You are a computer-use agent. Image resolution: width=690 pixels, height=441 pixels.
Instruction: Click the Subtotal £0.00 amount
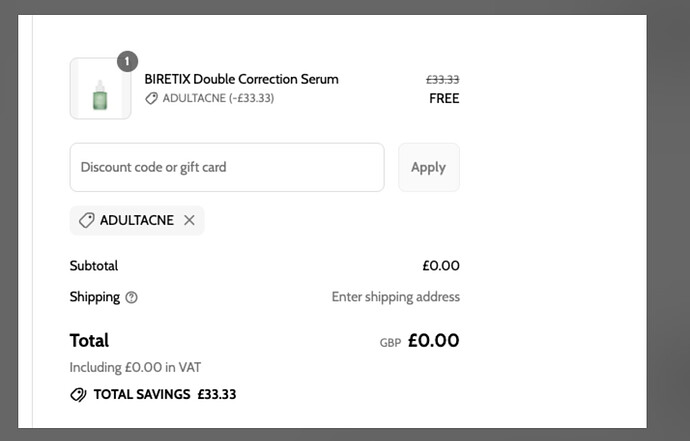point(440,266)
